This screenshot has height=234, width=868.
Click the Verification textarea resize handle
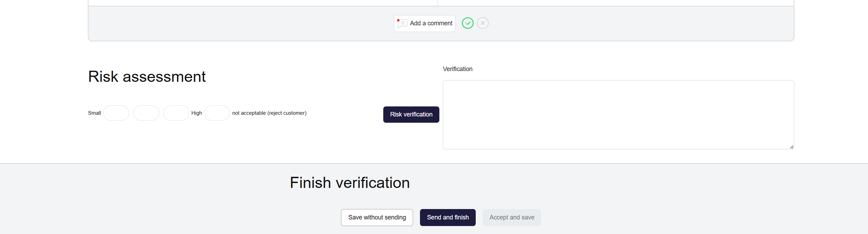tap(791, 147)
